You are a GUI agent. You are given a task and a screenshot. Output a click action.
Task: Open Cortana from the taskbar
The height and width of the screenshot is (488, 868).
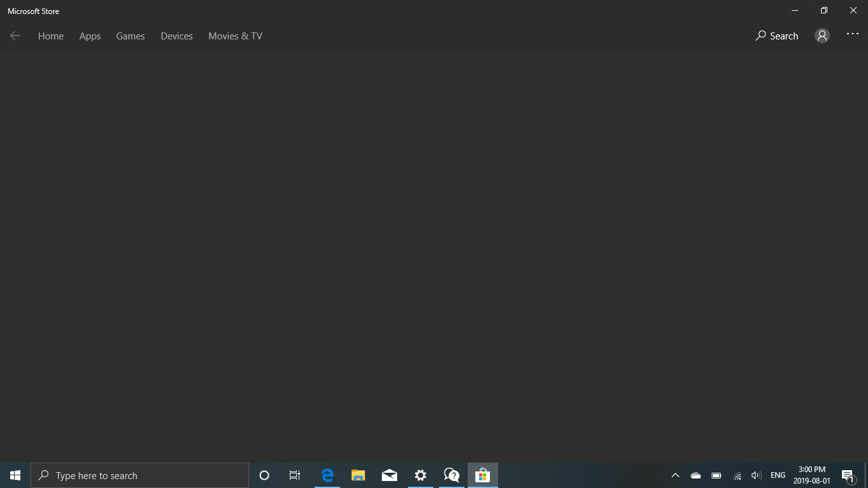coord(264,475)
